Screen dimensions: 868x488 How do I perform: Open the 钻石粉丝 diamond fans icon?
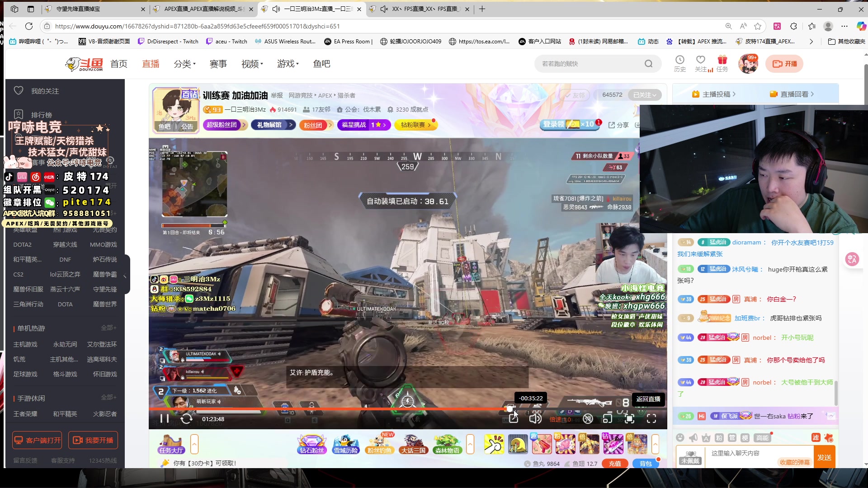tap(311, 444)
